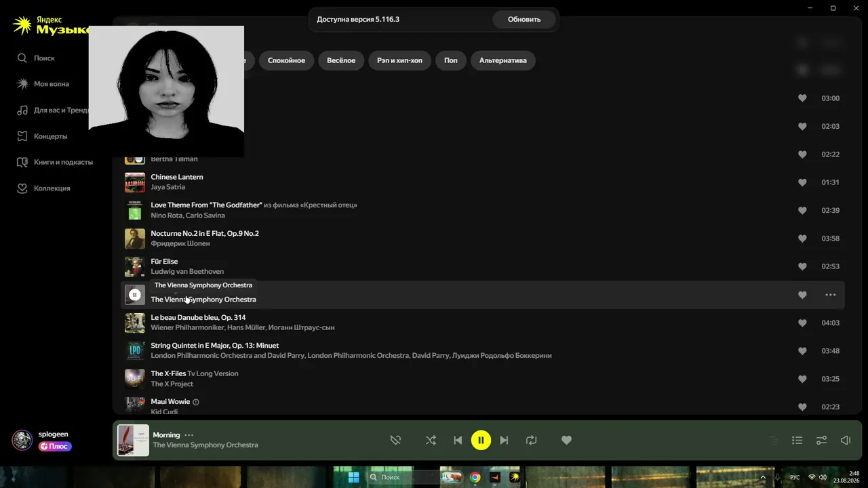
Task: Open The Vienna Symphony Orchestra in player bar
Action: click(205, 445)
